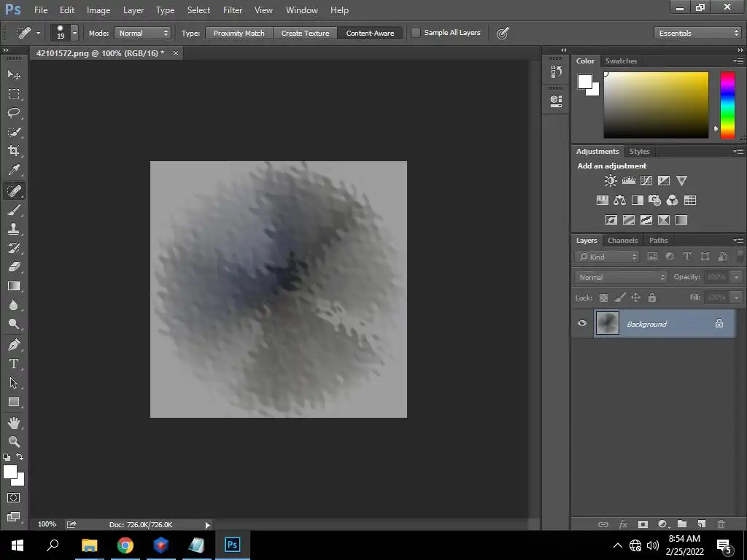
Task: Select the Hand tool
Action: point(14,423)
